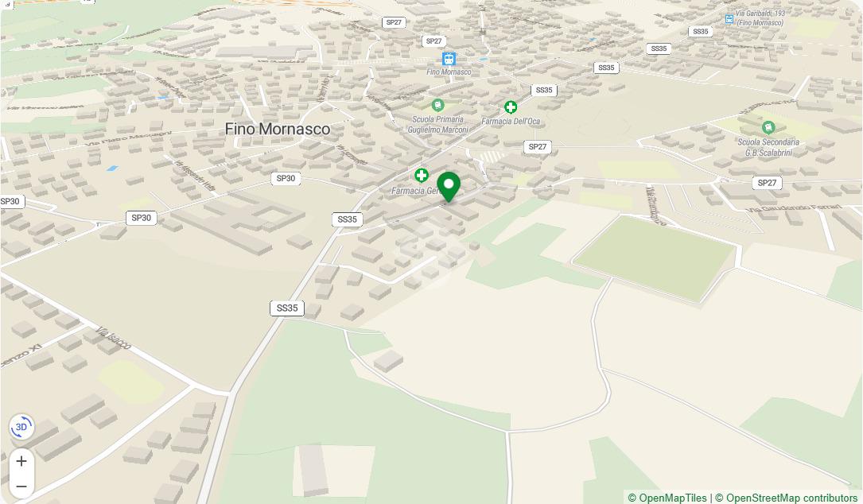Toggle the 3D map view button
This screenshot has height=504, width=863.
(21, 427)
